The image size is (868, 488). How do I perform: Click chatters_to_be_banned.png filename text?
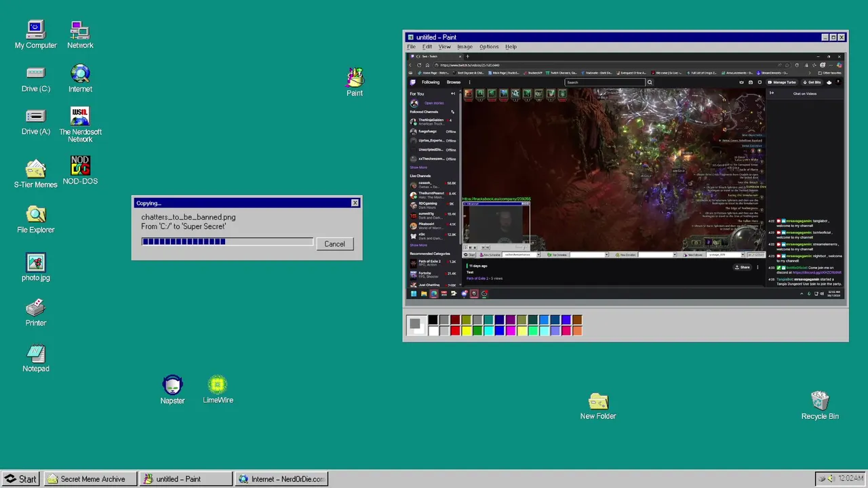tap(189, 218)
